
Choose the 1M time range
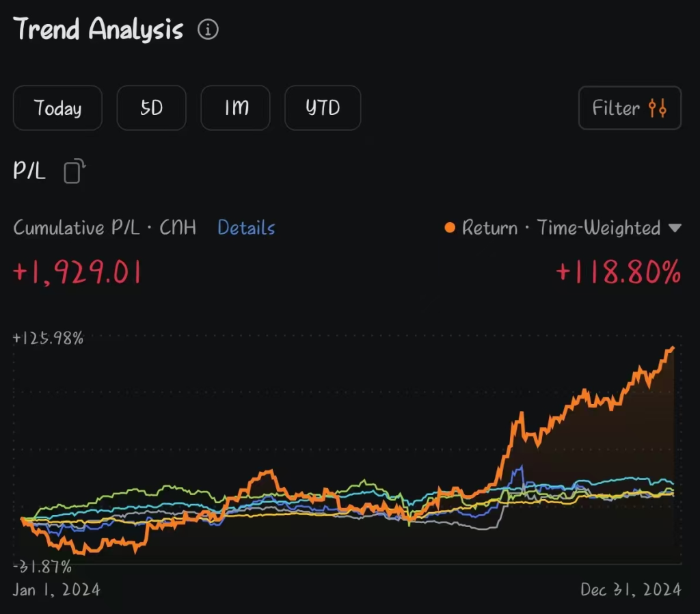[x=235, y=108]
